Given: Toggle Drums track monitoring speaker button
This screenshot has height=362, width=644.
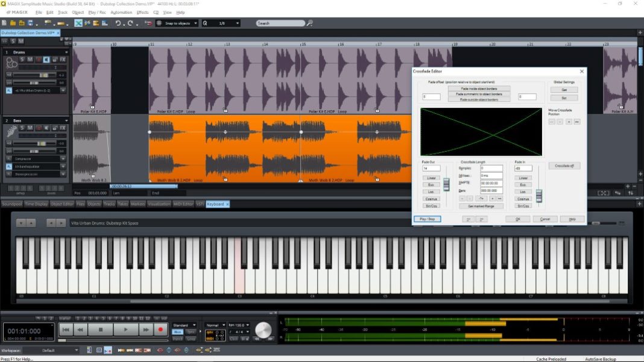Looking at the screenshot, I should tap(46, 60).
